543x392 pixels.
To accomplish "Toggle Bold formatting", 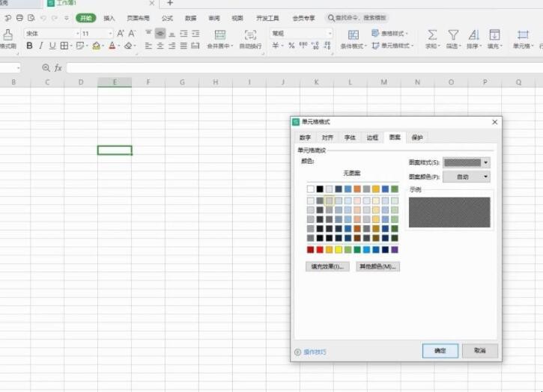I will click(29, 46).
